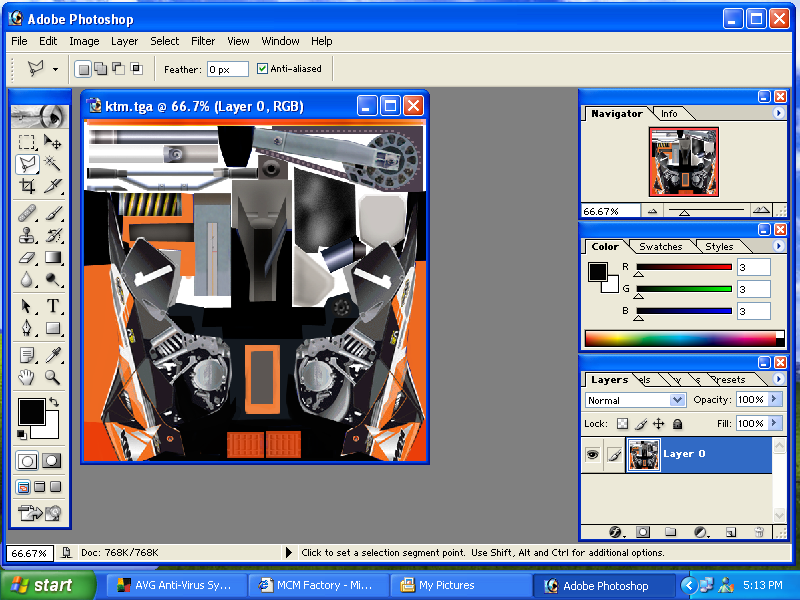This screenshot has height=600, width=800.
Task: Uncheck the Anti-aliased checkbox
Action: pos(263,69)
